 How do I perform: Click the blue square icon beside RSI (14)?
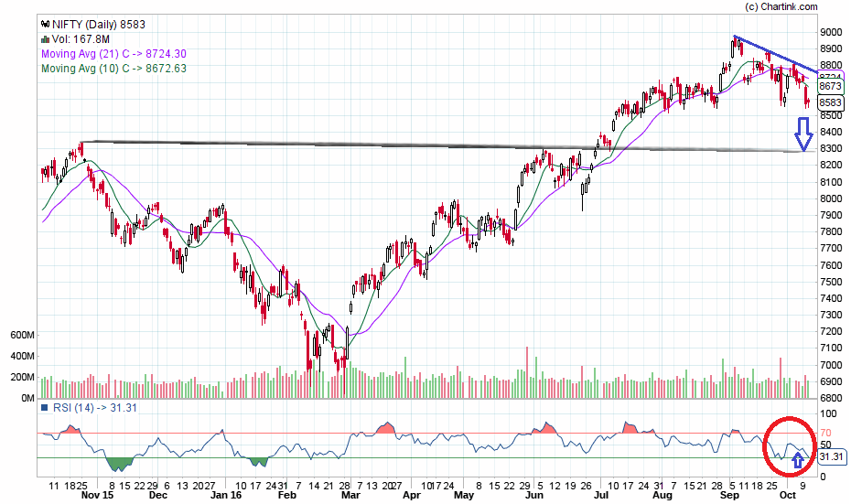(45, 407)
